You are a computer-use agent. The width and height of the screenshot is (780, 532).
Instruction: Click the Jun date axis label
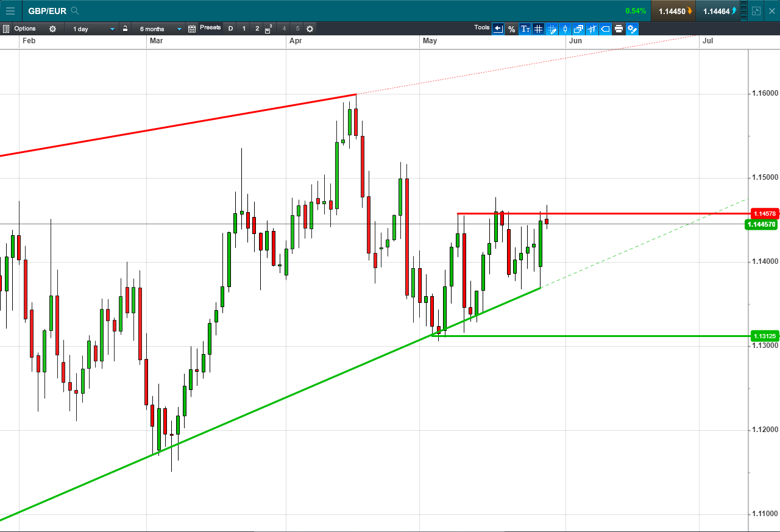(x=575, y=41)
